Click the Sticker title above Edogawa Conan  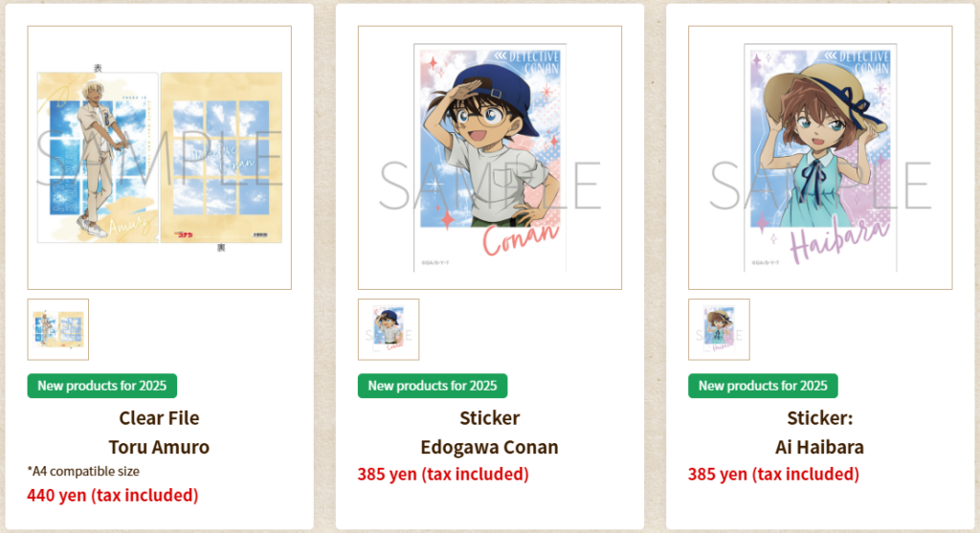point(490,417)
